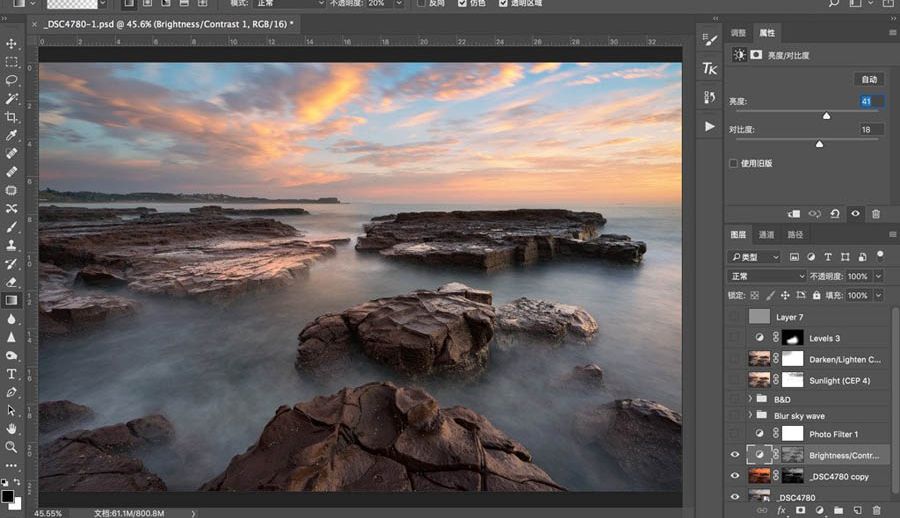Select the Crop tool

[x=11, y=117]
